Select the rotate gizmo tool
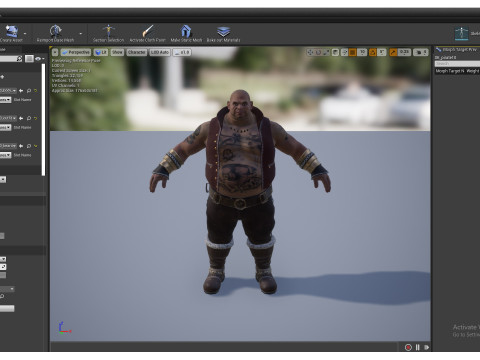 [318, 52]
